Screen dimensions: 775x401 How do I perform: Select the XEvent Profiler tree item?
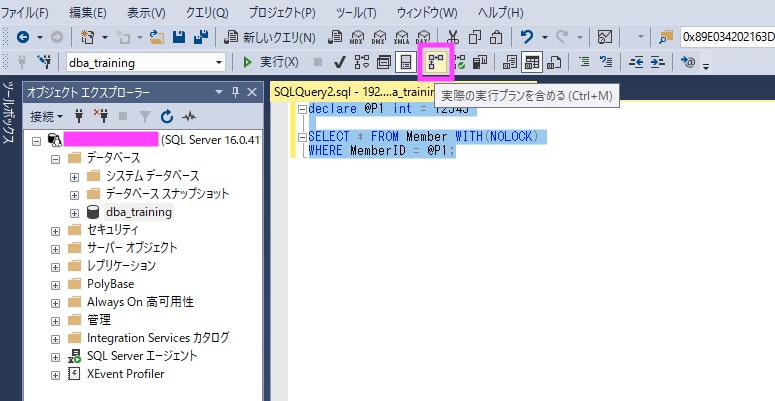[x=126, y=374]
